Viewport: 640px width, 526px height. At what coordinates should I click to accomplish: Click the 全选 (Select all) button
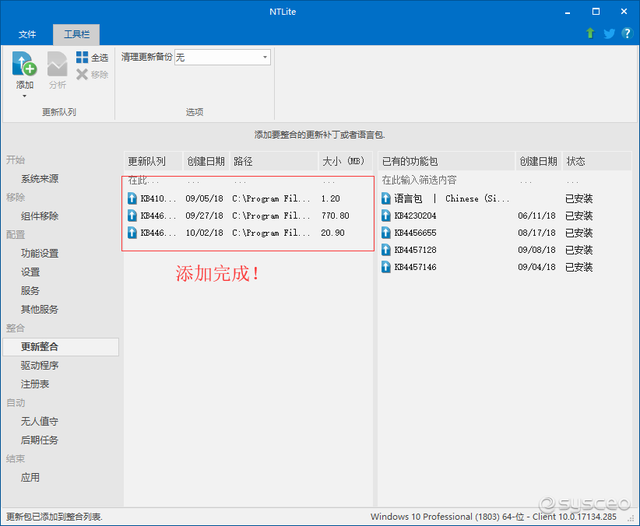pos(92,58)
